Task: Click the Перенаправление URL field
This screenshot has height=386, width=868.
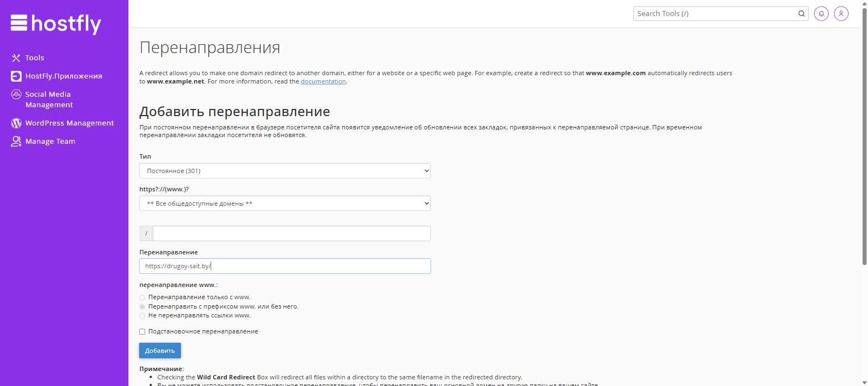Action: [x=285, y=266]
